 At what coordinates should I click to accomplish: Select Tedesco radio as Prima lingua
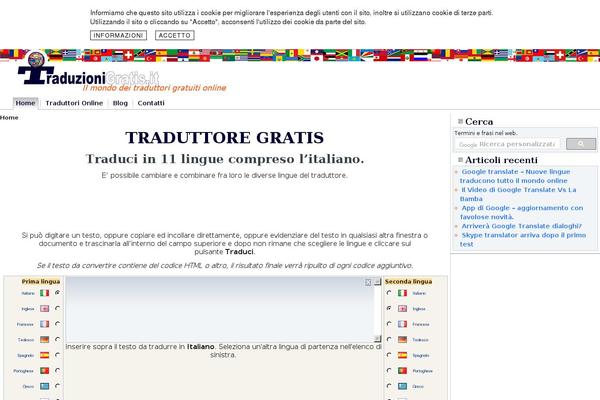click(57, 339)
